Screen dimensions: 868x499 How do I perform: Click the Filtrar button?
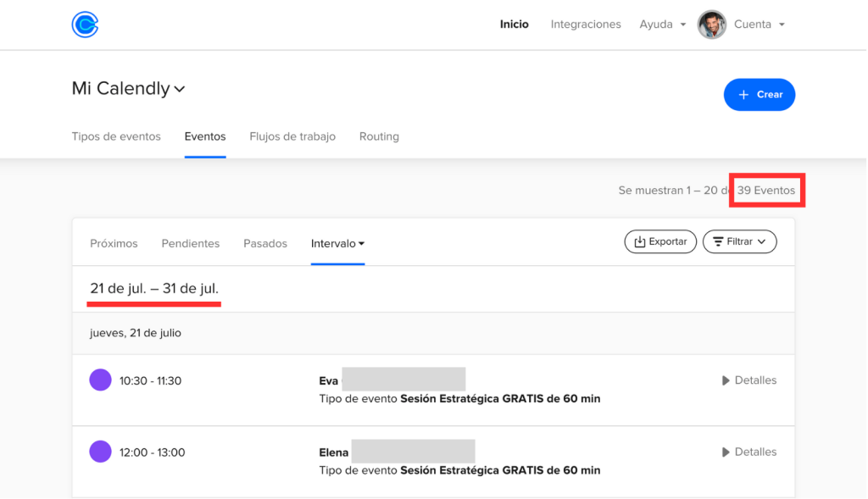pos(739,241)
